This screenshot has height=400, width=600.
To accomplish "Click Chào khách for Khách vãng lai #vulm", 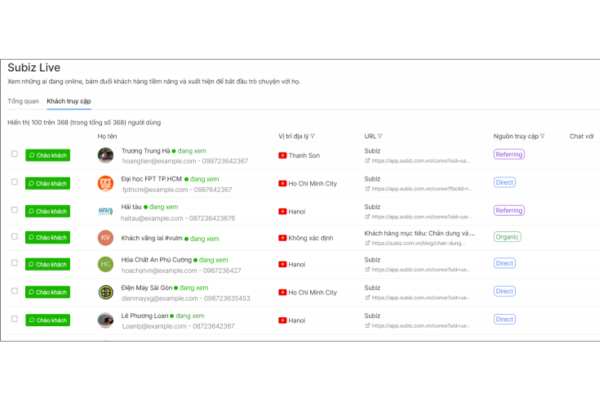I will pyautogui.click(x=48, y=238).
